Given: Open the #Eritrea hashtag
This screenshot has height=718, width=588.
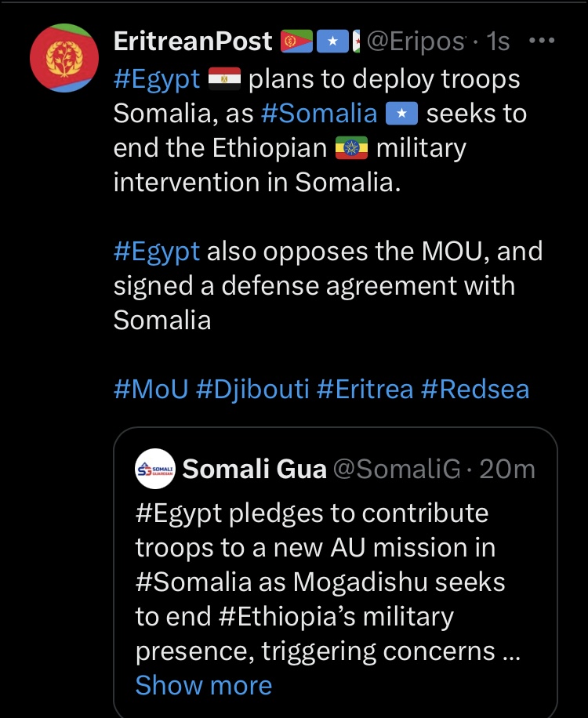Looking at the screenshot, I should click(x=365, y=390).
